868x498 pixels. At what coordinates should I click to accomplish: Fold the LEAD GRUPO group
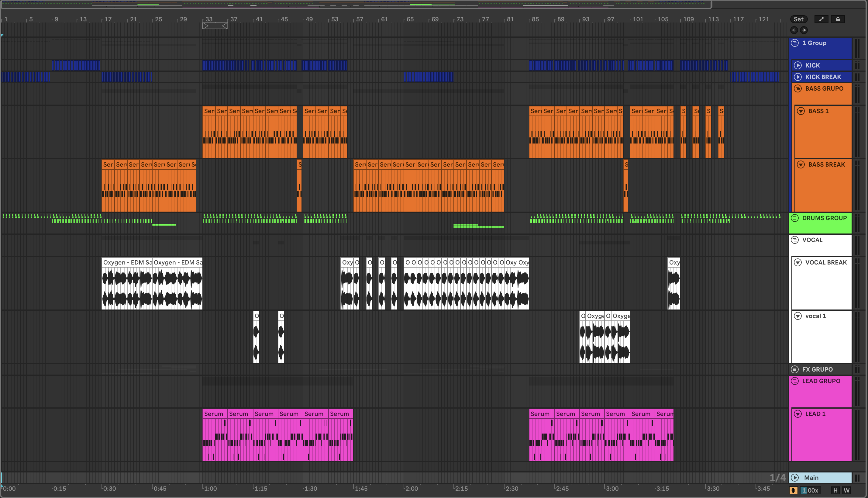tap(795, 381)
